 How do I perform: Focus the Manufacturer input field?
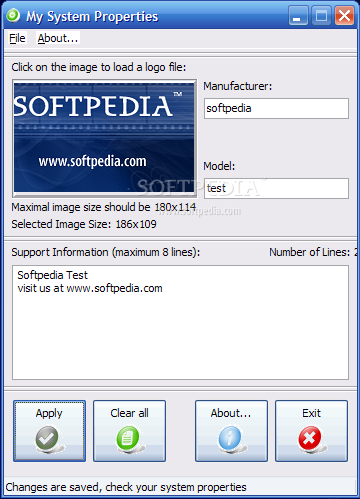point(276,108)
